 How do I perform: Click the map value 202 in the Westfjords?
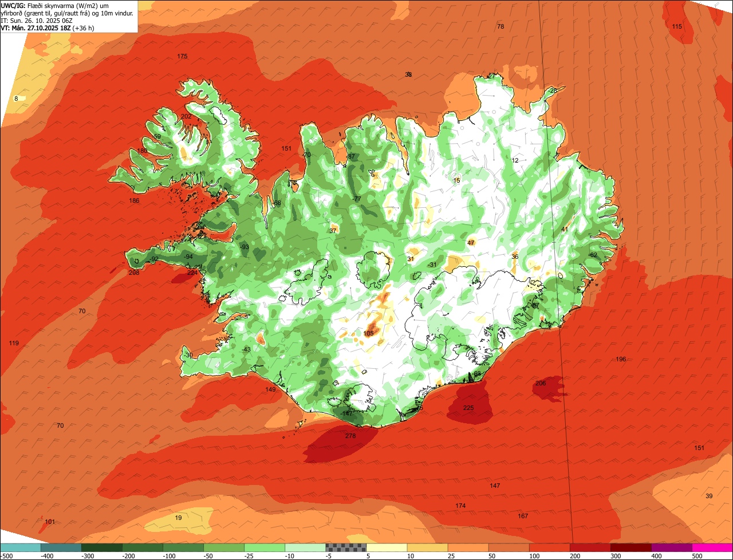(186, 116)
